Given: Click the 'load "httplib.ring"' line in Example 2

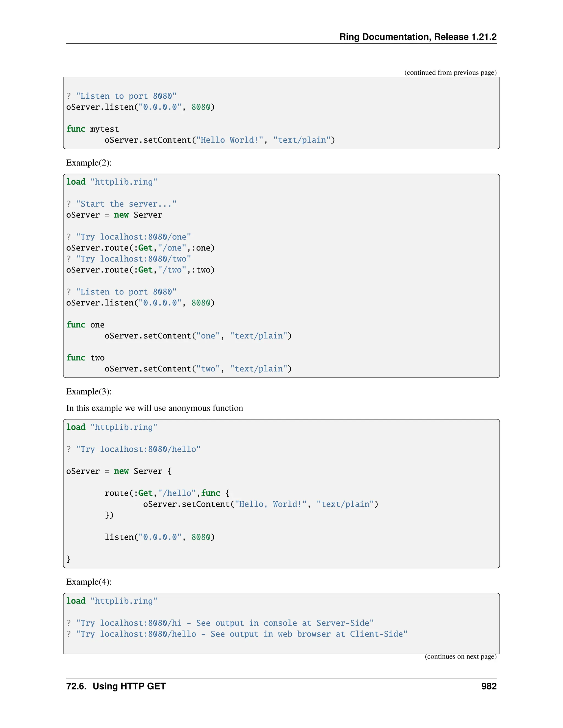Looking at the screenshot, I should (x=111, y=182).
